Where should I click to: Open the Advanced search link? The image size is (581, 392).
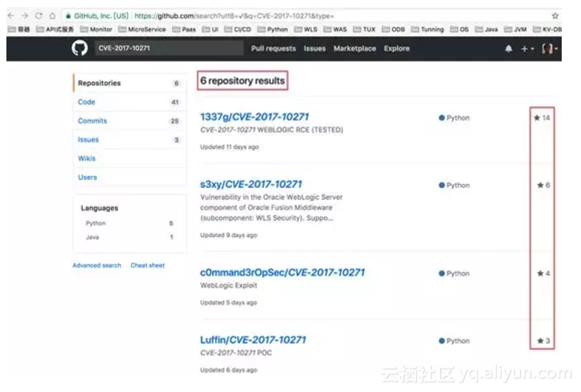96,265
